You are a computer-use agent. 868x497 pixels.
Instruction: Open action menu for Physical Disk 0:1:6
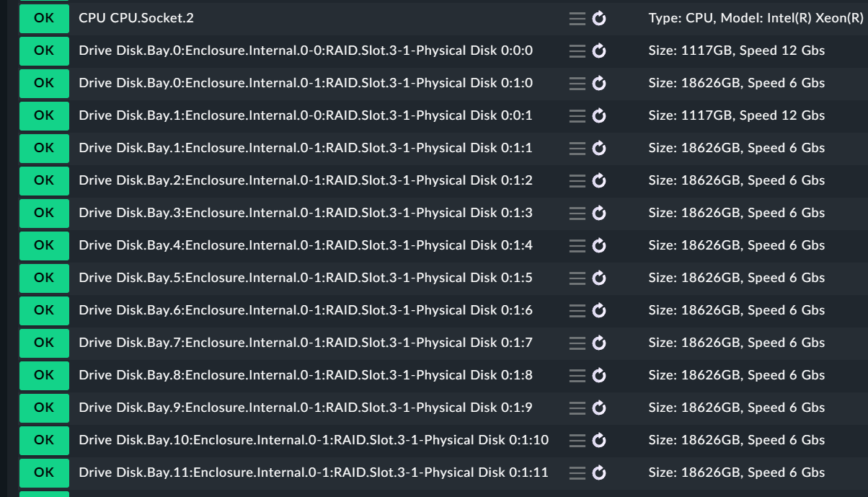pos(577,311)
